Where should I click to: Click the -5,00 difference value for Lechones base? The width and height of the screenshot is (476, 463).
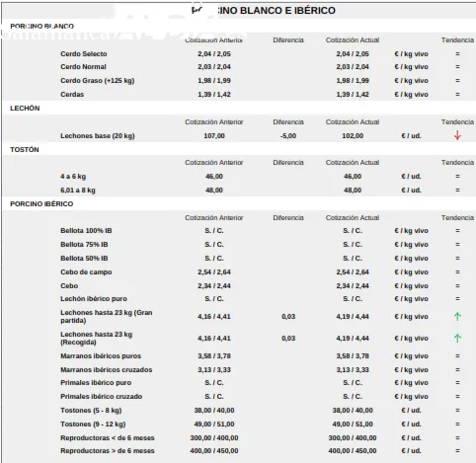288,136
